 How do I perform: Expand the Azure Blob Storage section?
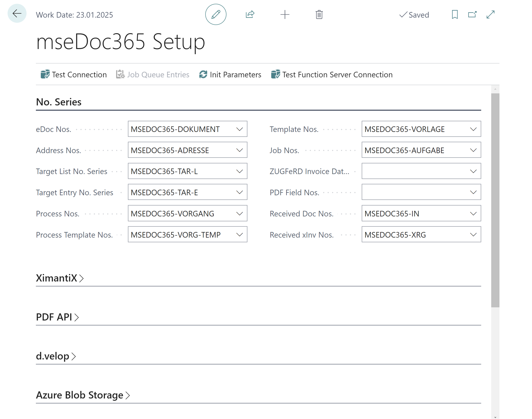[83, 395]
